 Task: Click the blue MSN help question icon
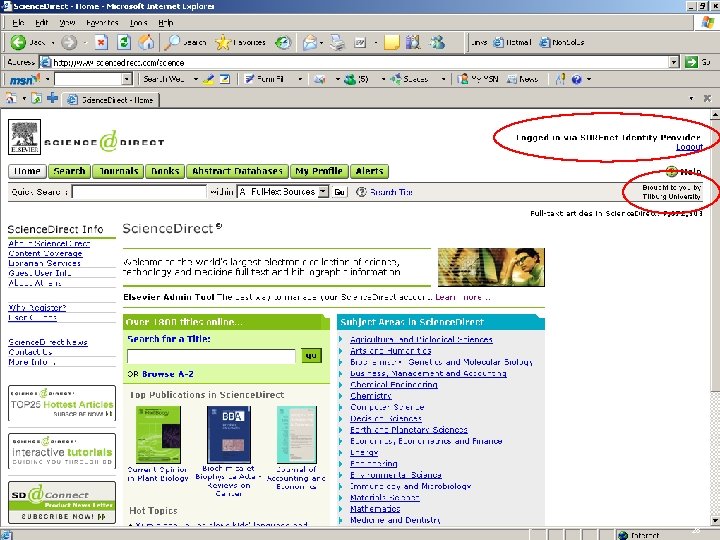[x=577, y=79]
